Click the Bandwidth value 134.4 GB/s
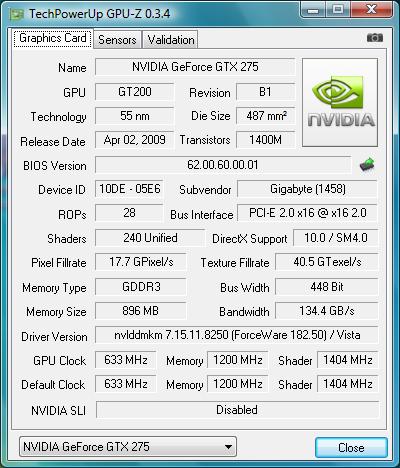The width and height of the screenshot is (400, 468). [327, 311]
